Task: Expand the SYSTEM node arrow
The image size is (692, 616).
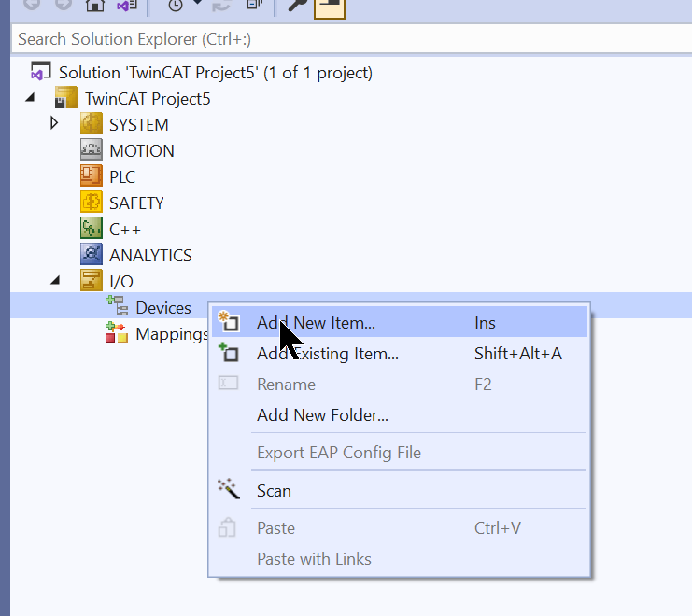Action: (x=54, y=123)
